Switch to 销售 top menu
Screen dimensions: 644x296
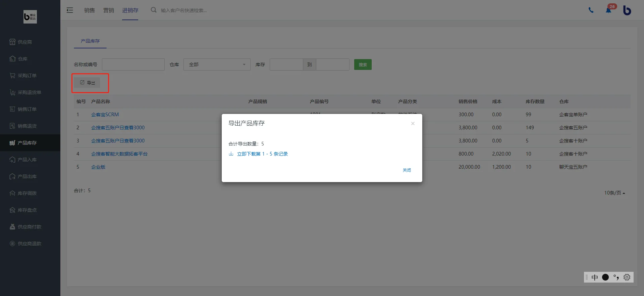pyautogui.click(x=90, y=10)
